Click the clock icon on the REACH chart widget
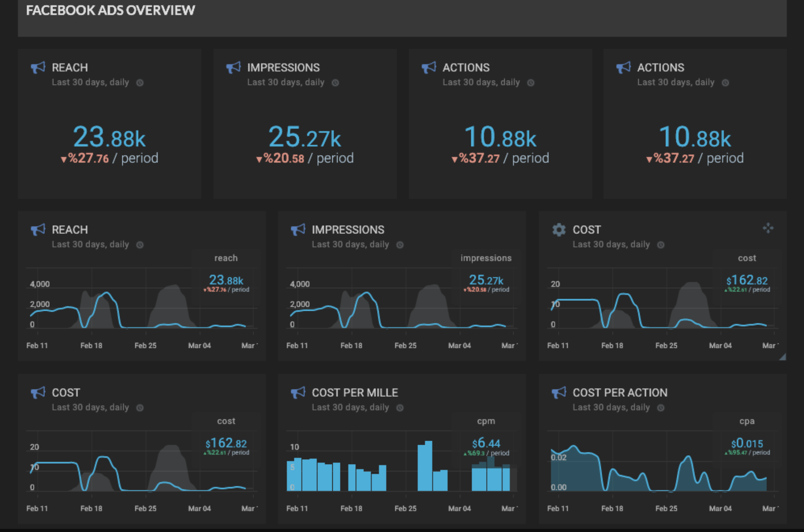The image size is (804, 532). 140,245
